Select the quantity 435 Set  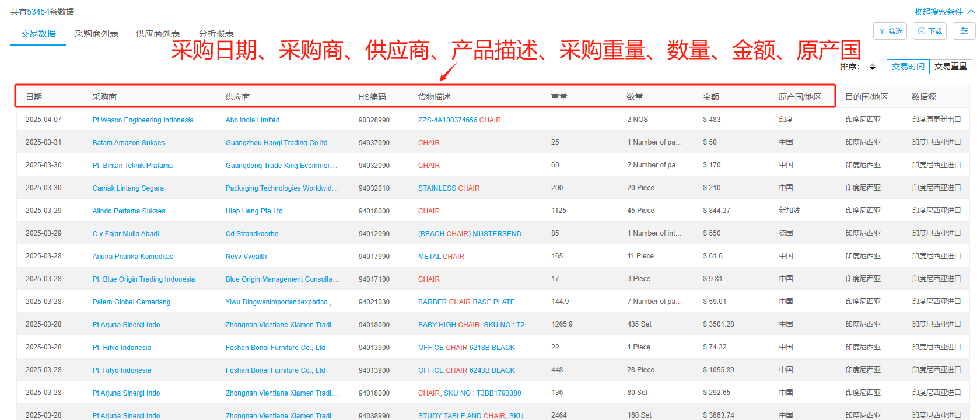point(639,324)
